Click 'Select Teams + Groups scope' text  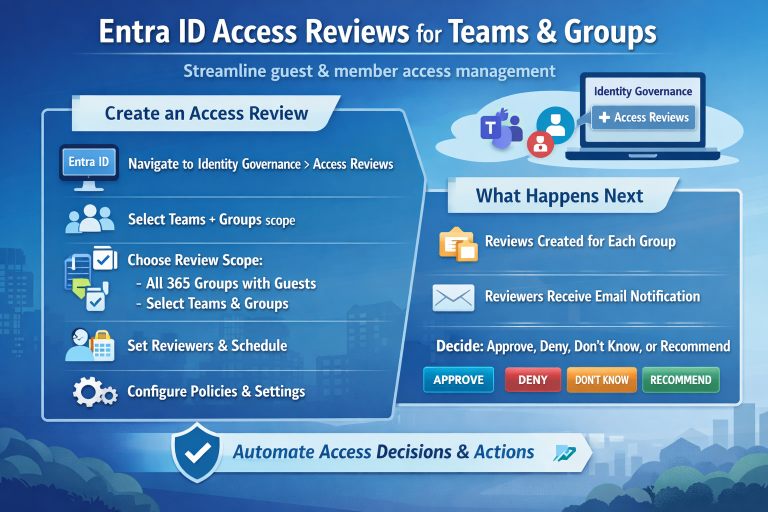(212, 219)
